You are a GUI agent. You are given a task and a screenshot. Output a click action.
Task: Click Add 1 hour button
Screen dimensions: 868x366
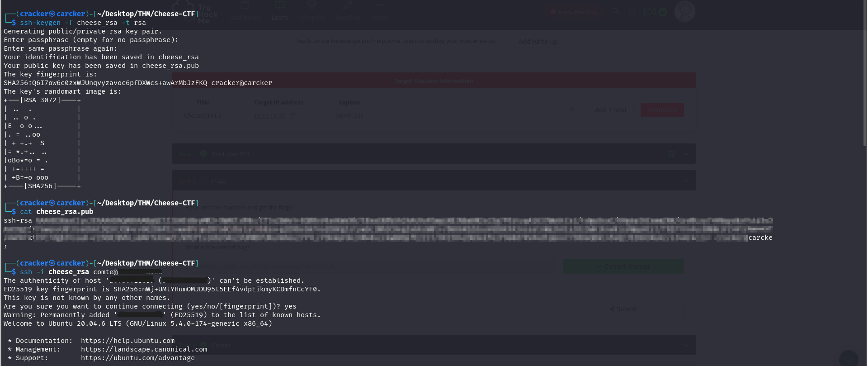point(610,110)
